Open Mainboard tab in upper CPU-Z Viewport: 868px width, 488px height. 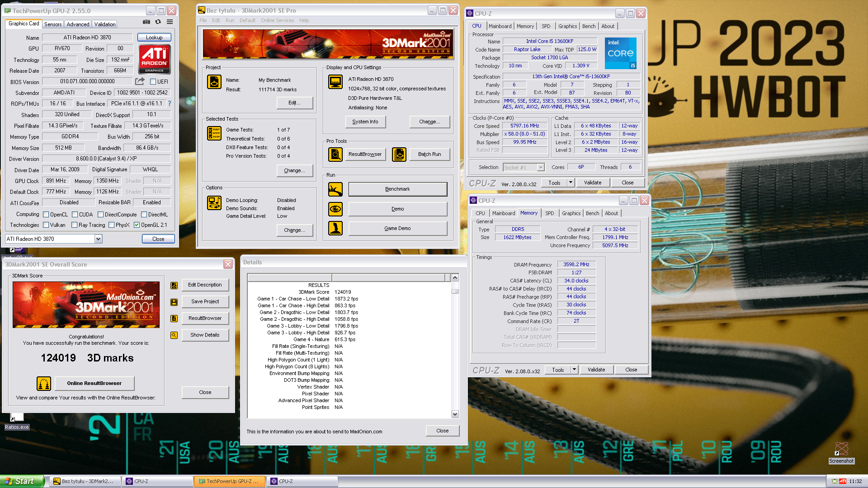500,26
